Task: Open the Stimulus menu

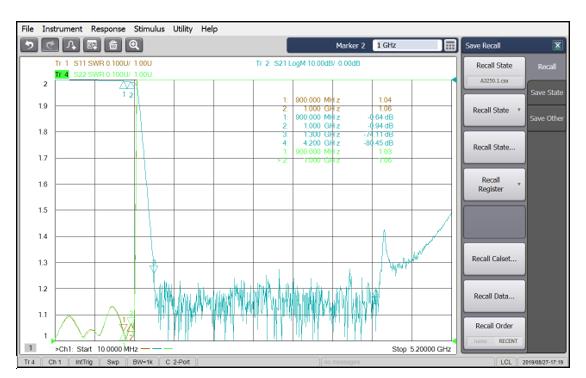Action: [x=149, y=29]
